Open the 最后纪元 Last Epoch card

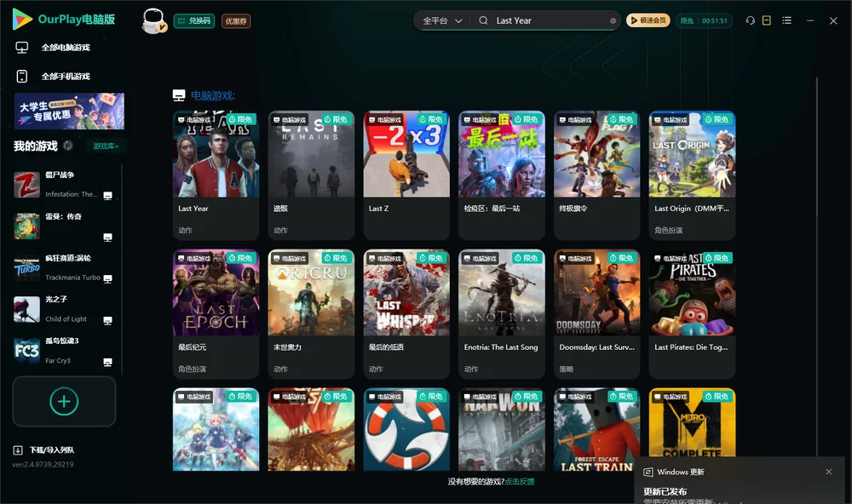216,313
